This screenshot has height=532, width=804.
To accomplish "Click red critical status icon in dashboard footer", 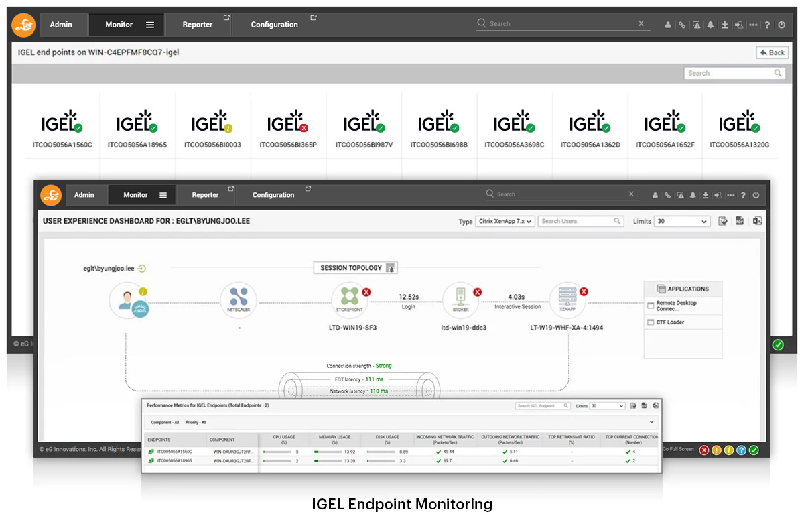I will (704, 450).
